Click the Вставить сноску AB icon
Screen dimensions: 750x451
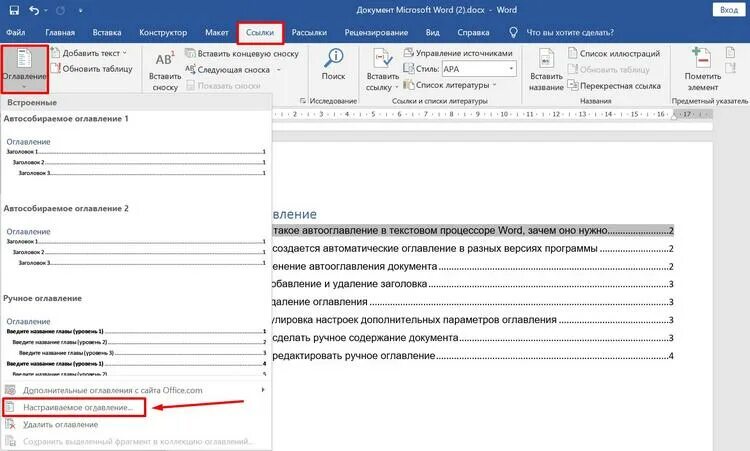[x=165, y=59]
